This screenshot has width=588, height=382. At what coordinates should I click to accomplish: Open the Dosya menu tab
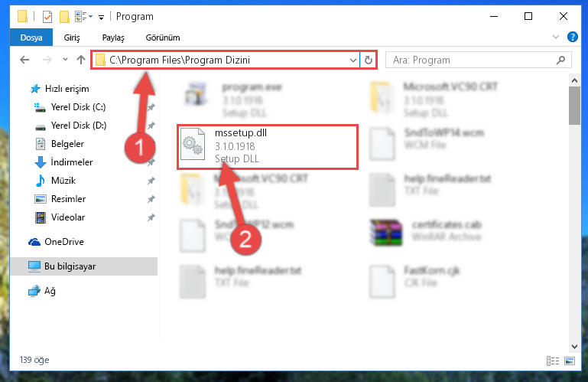(31, 38)
